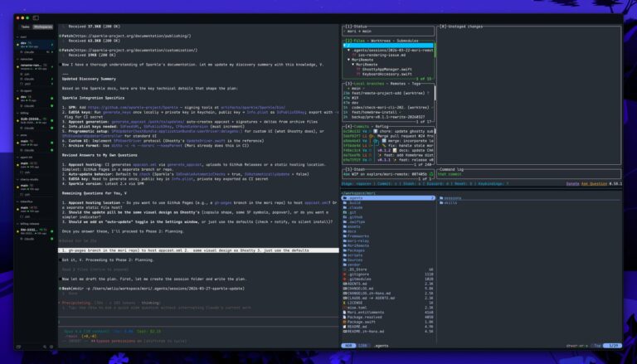Open the docs folder icon in yazi
Image resolution: width=637 pixels, height=364 pixels.
click(x=344, y=231)
